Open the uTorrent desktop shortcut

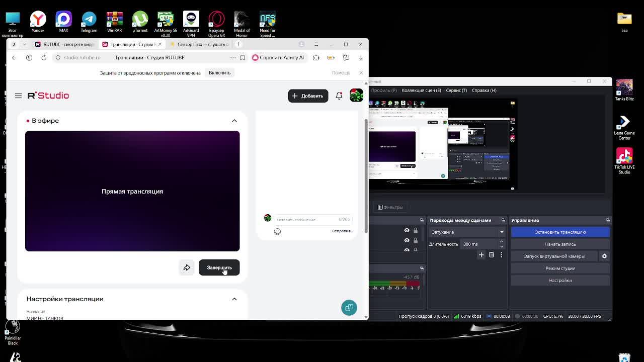click(x=140, y=23)
